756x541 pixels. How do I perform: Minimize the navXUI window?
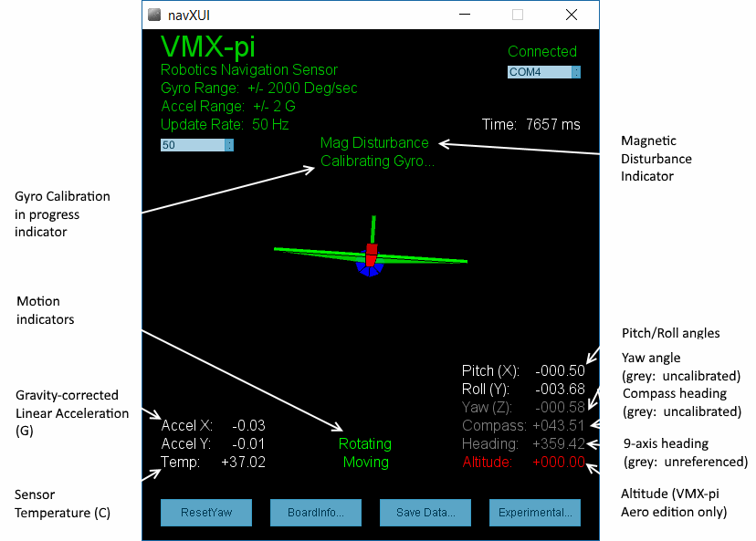465,15
